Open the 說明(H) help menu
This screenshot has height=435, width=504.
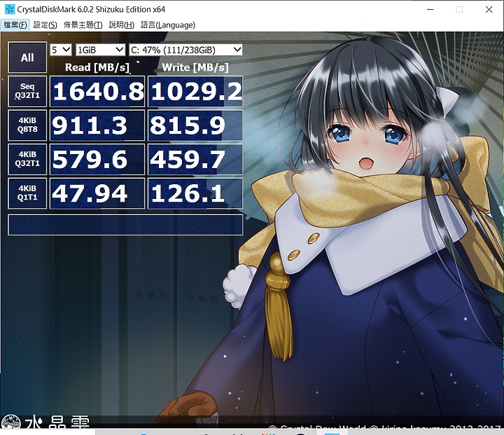tap(122, 25)
